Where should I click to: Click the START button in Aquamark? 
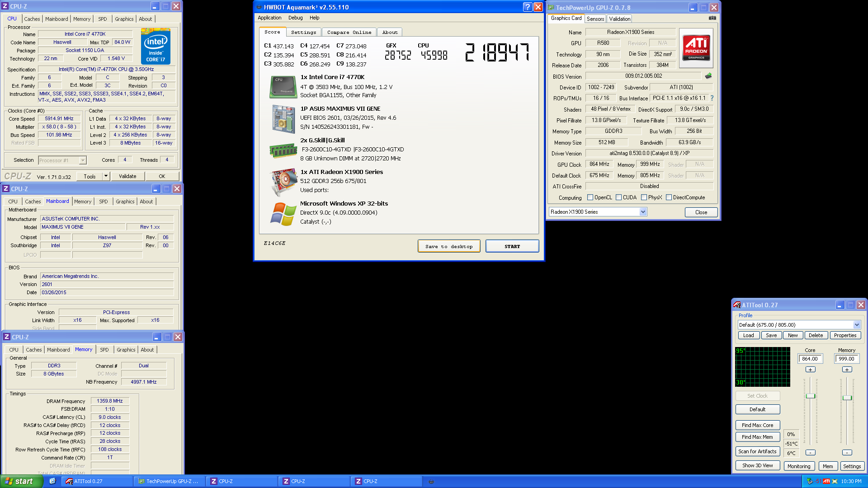tap(512, 246)
